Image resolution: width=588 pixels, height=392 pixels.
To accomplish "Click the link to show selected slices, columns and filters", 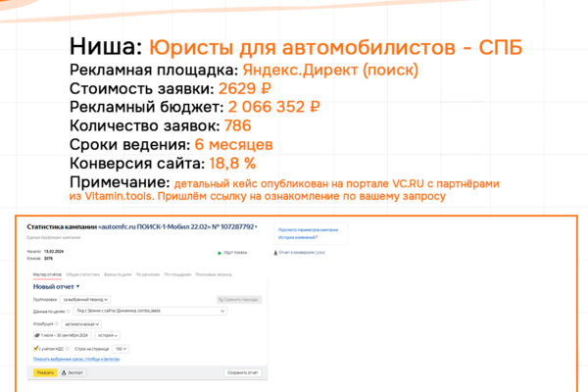I will pyautogui.click(x=76, y=359).
